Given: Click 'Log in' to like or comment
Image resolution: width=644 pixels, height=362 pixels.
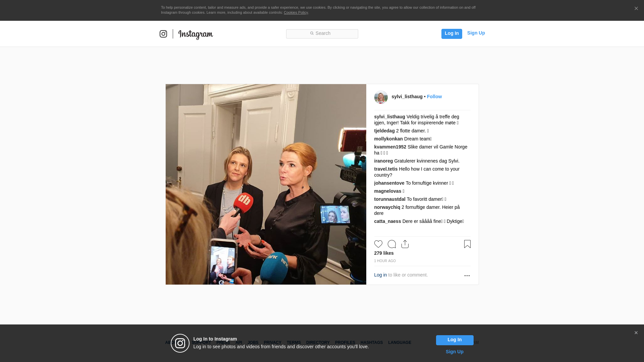Looking at the screenshot, I should [x=380, y=275].
